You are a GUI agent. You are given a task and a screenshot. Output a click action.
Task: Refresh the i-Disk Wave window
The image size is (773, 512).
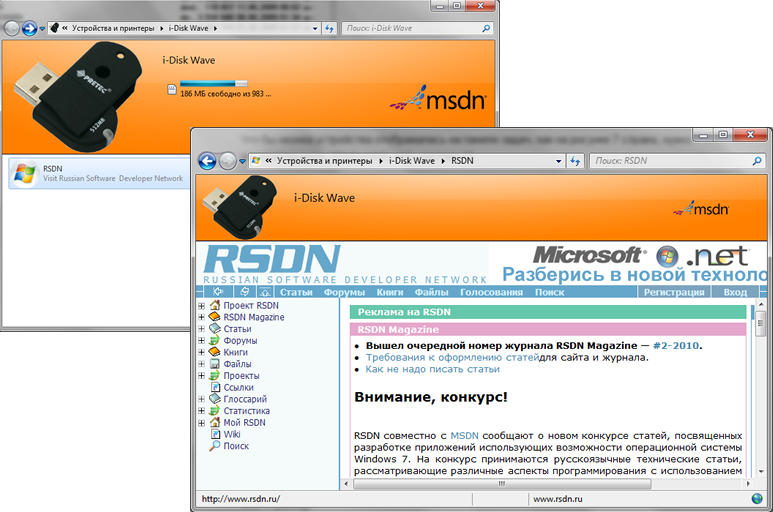point(329,29)
